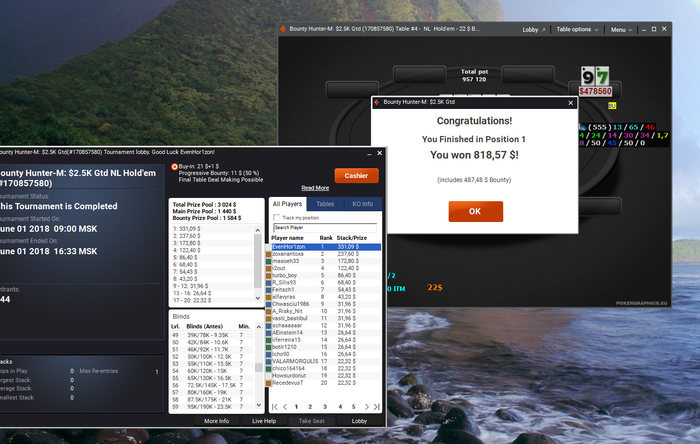Viewport: 700px width, 444px height.
Task: Select player VALARMORGULIS row
Action: coord(324,361)
